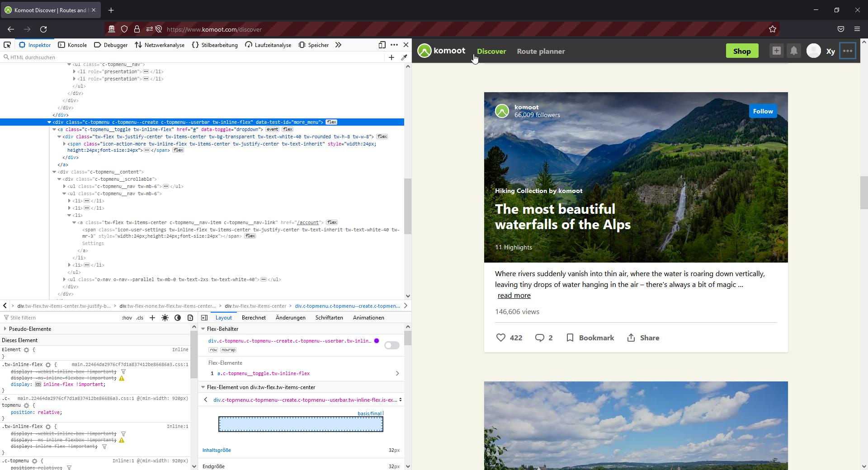Add a new CSS rule
Image resolution: width=868 pixels, height=470 pixels.
152,318
